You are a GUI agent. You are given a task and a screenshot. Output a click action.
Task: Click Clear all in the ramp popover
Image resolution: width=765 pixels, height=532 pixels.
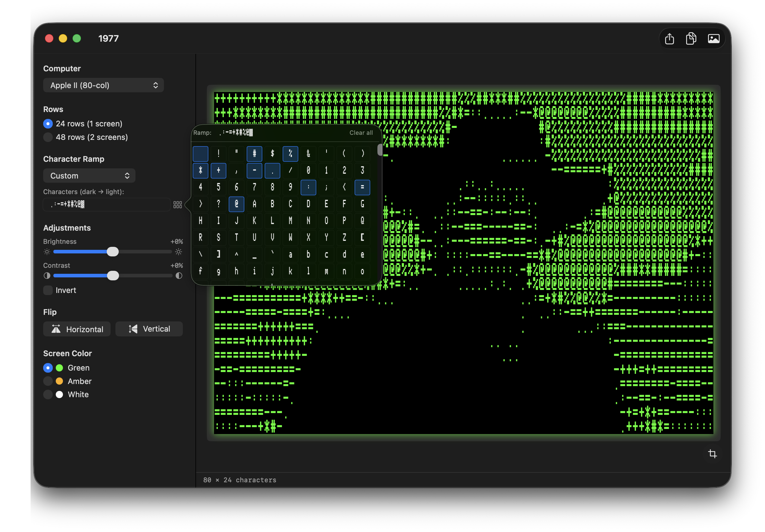click(361, 133)
